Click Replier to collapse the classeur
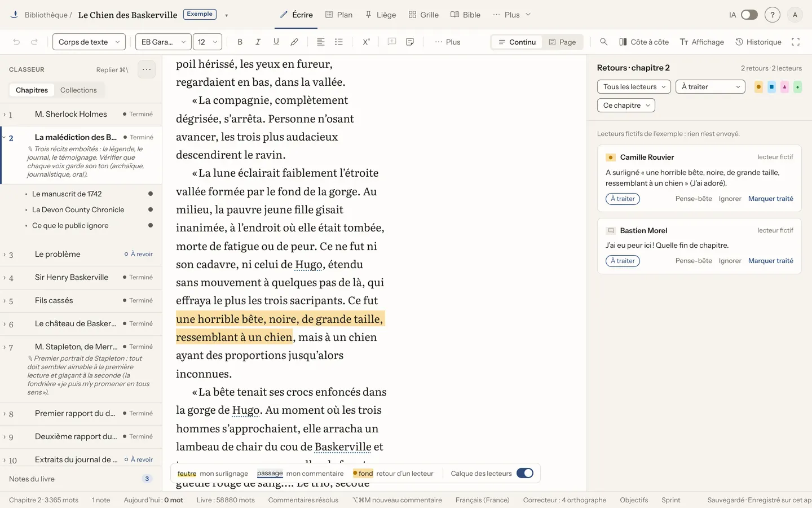812x508 pixels. [112, 69]
